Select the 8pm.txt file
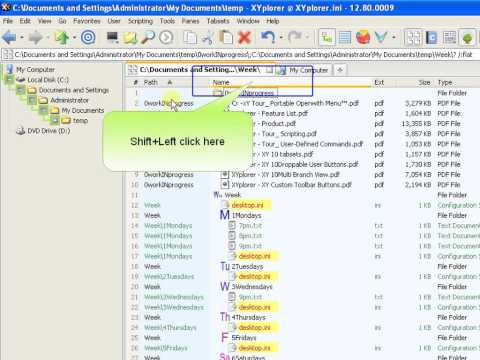480x360 pixels. (x=250, y=236)
